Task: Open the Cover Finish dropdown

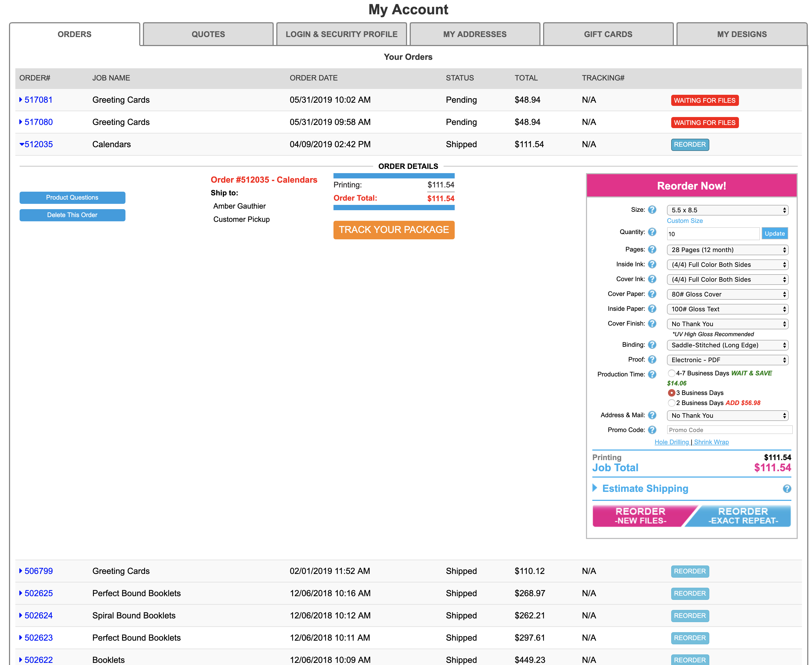Action: pos(727,324)
